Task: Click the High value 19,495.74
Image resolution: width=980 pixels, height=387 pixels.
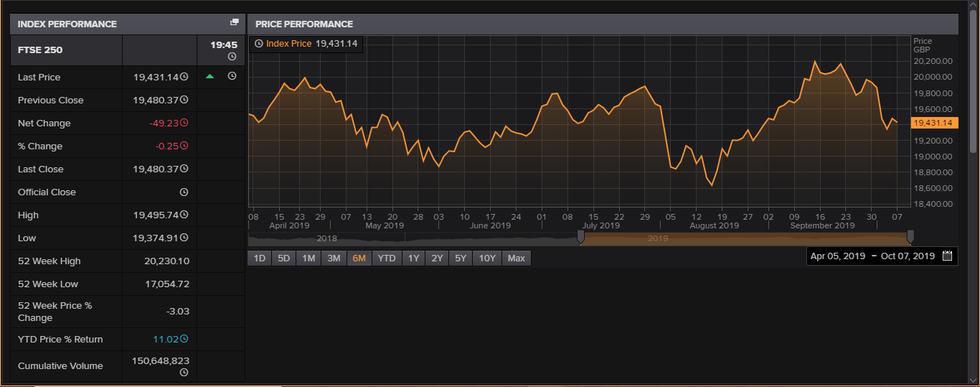Action: tap(156, 215)
